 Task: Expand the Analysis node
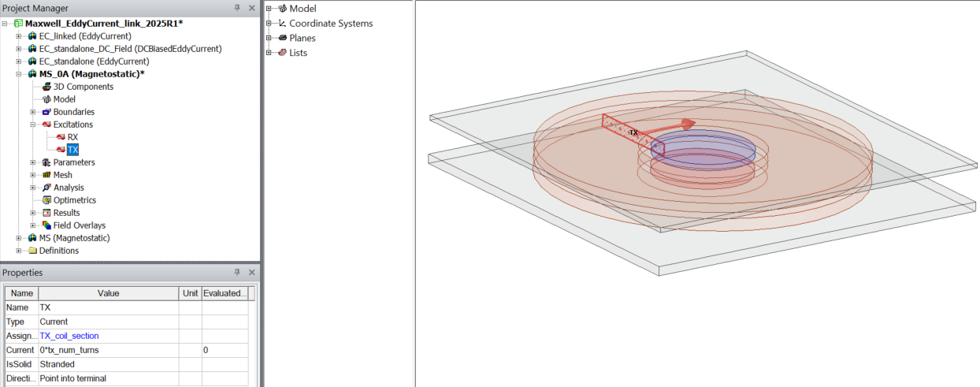pos(33,188)
